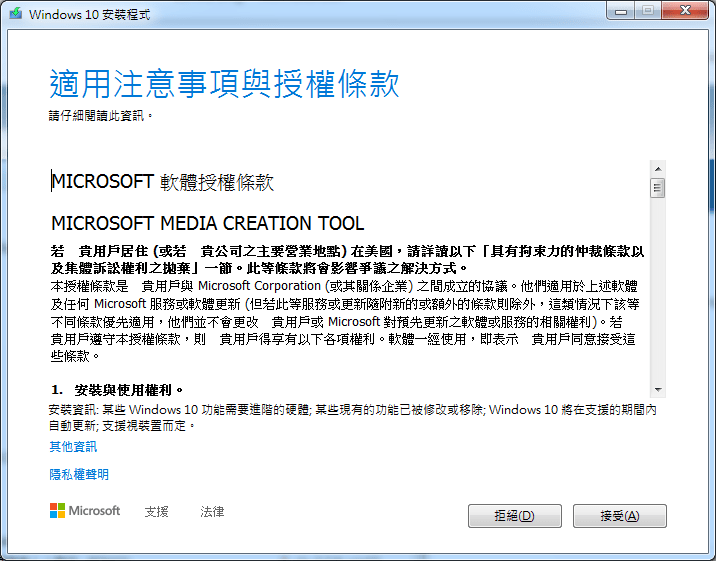Click the heading MICROSOFT MEDIA CREATION TOOL

tap(207, 223)
